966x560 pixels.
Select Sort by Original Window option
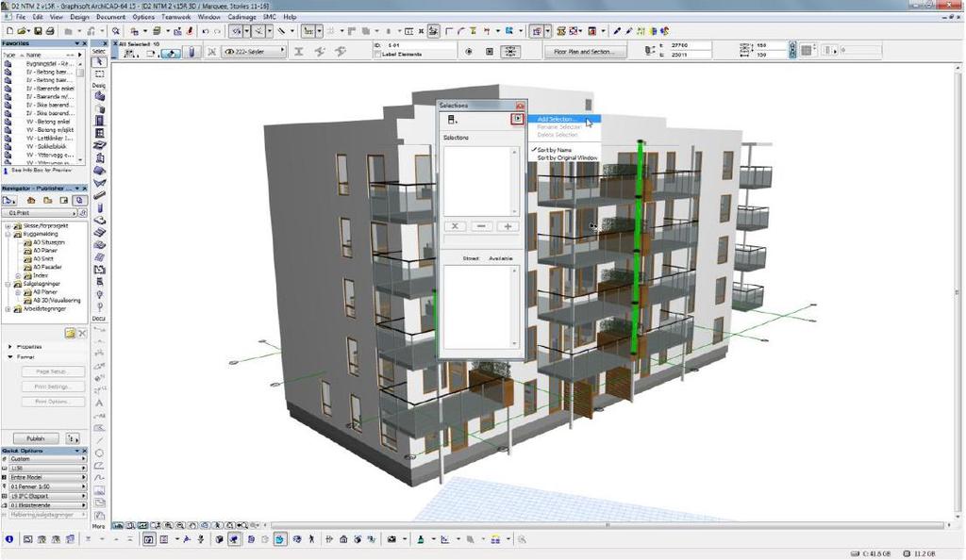[567, 157]
